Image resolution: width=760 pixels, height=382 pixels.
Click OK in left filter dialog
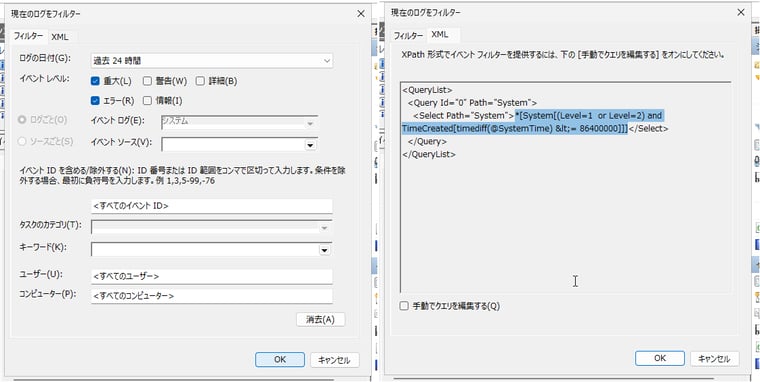point(280,360)
